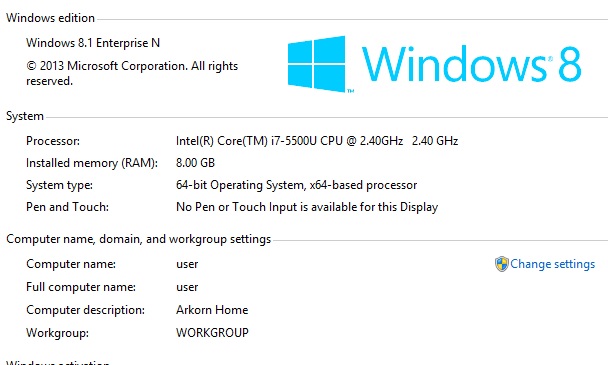Click the System section heading

[25, 116]
